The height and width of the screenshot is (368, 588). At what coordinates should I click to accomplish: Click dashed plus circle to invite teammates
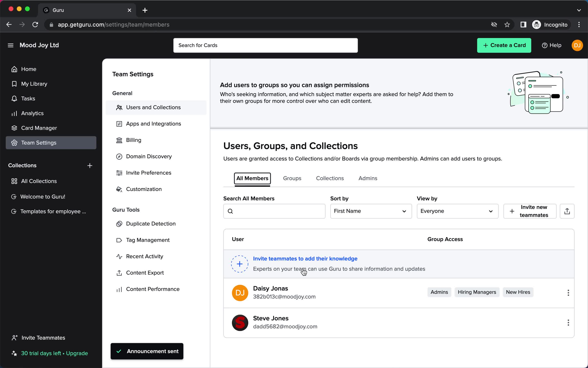click(239, 264)
